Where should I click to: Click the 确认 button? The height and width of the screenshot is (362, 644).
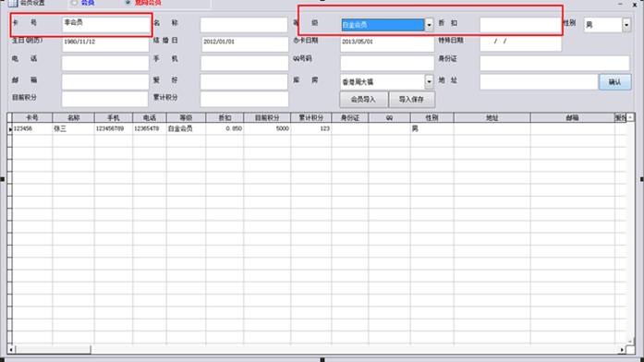(x=614, y=81)
